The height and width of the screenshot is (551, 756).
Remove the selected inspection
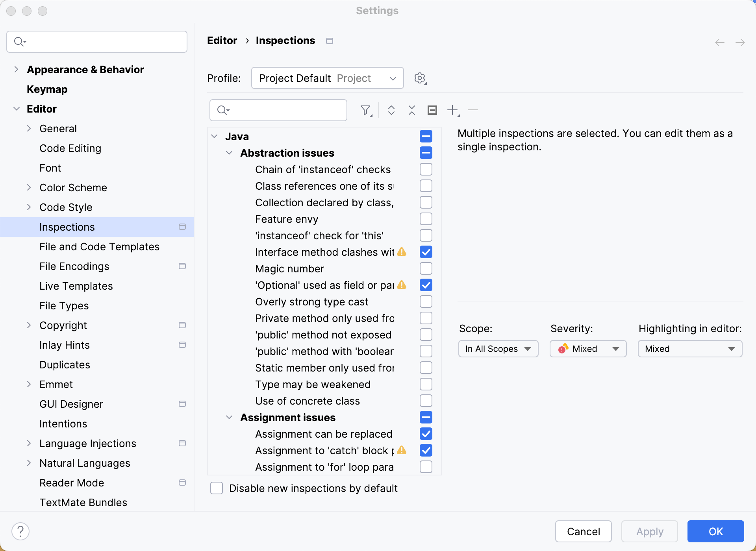point(473,110)
